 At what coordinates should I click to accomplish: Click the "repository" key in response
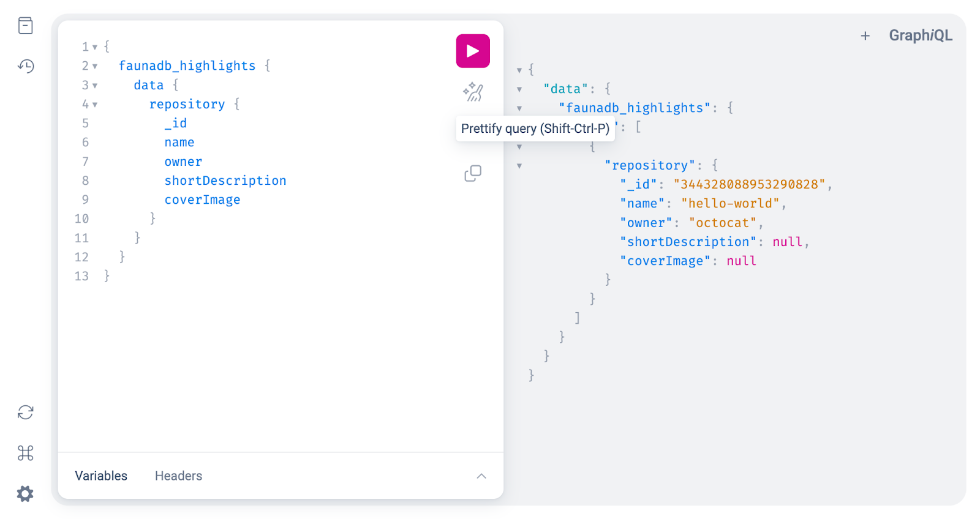pyautogui.click(x=650, y=165)
